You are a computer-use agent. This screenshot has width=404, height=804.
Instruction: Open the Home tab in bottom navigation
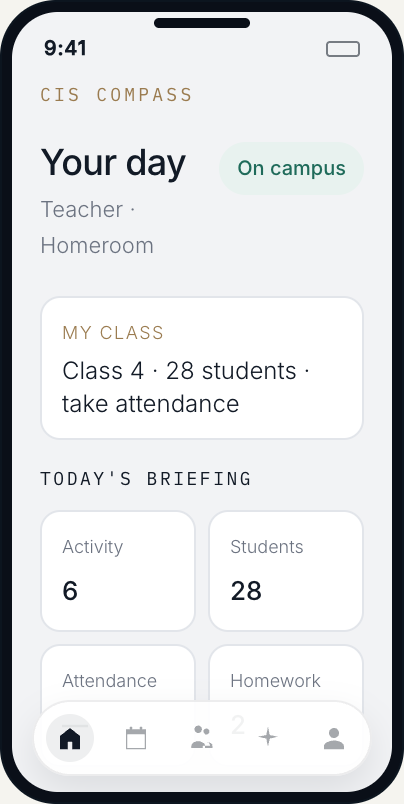70,738
